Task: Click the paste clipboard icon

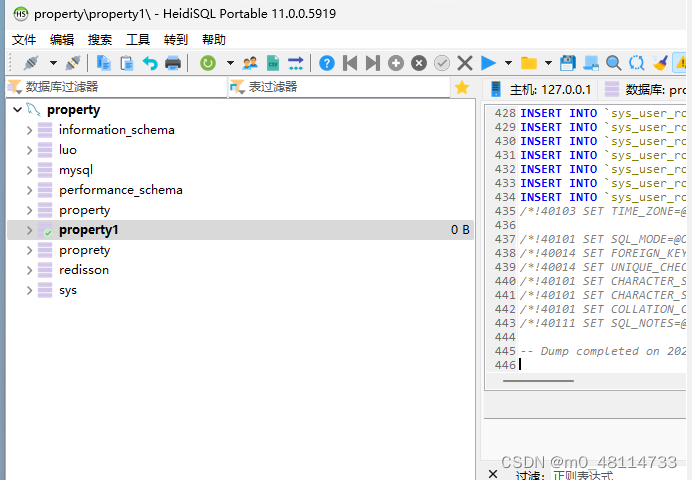Action: pos(127,63)
